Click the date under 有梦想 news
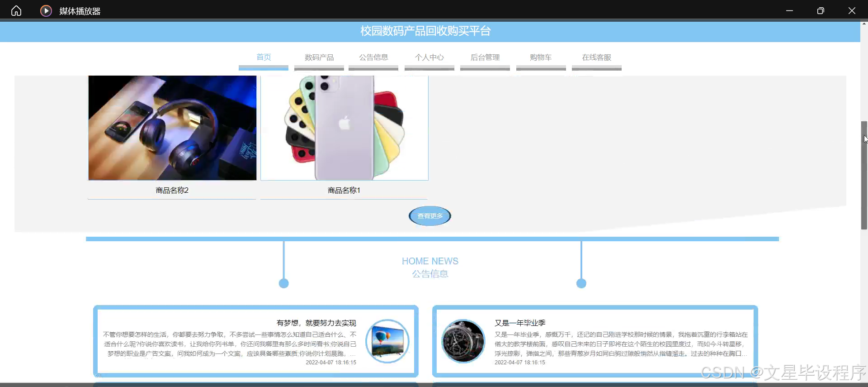The image size is (868, 387). (331, 363)
